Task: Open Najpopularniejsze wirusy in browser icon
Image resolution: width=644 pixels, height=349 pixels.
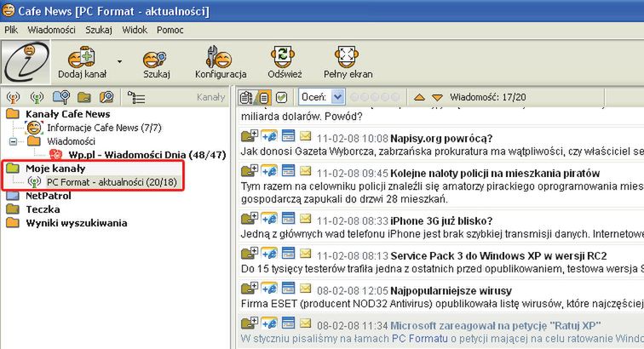Action: [269, 288]
